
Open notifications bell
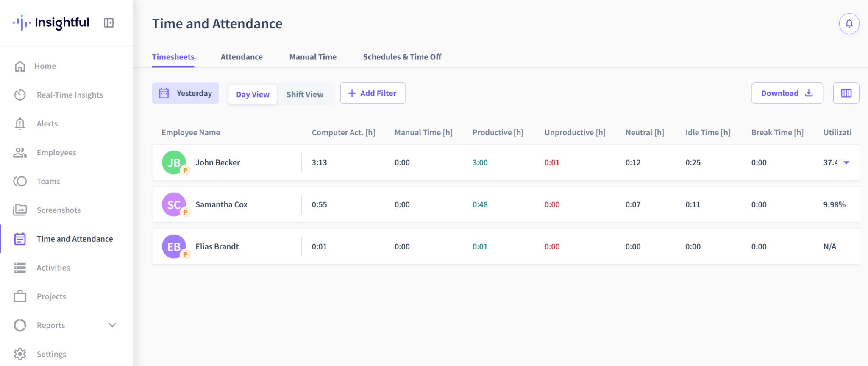[x=849, y=23]
